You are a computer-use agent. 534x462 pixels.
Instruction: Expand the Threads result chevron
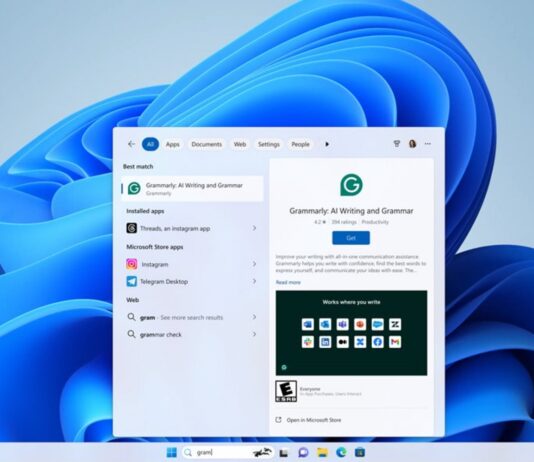pyautogui.click(x=254, y=228)
